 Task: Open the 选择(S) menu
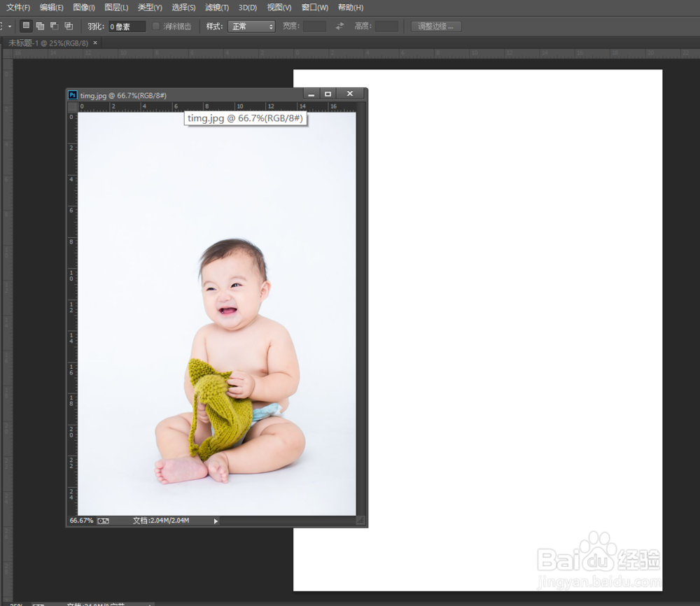point(183,8)
